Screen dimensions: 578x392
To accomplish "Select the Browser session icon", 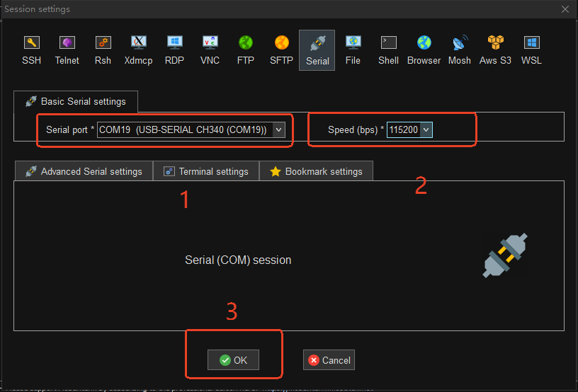I will 424,50.
